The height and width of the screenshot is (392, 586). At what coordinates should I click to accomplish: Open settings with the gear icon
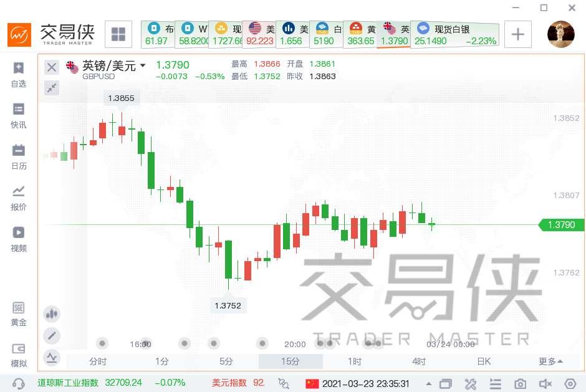click(x=570, y=384)
